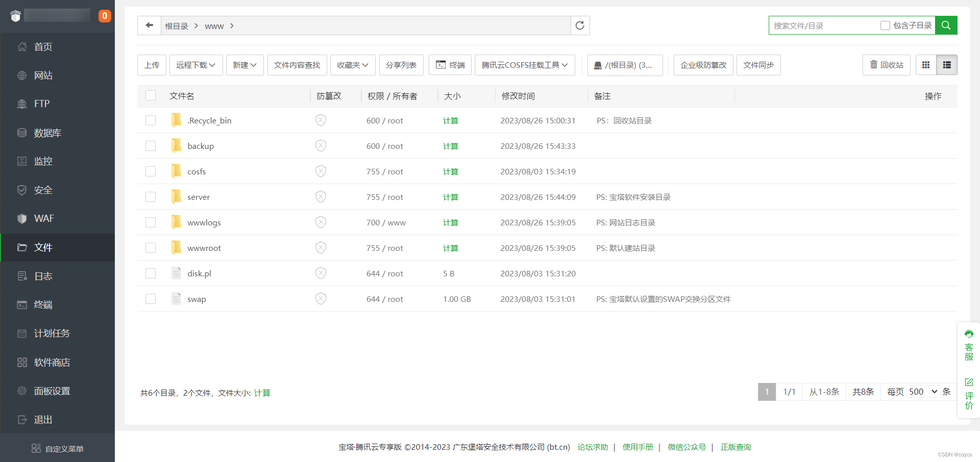This screenshot has width=980, height=462.
Task: Enable the 包含子目录 search checkbox
Action: click(885, 25)
